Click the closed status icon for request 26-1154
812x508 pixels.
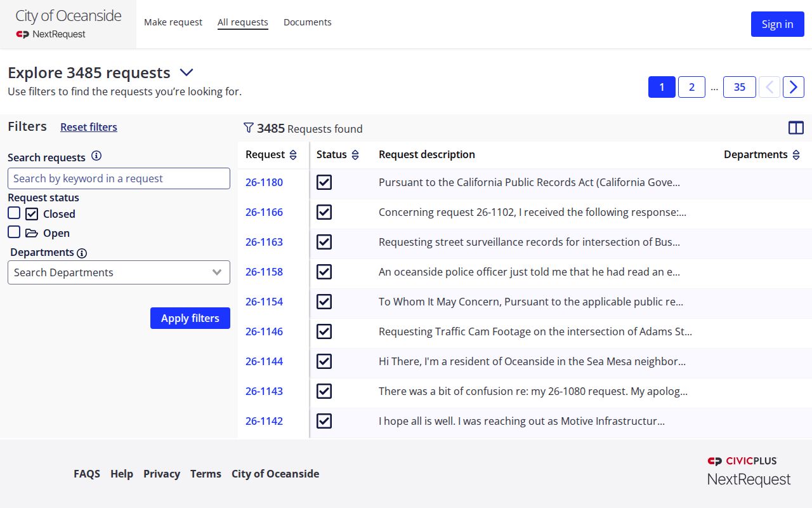click(324, 302)
